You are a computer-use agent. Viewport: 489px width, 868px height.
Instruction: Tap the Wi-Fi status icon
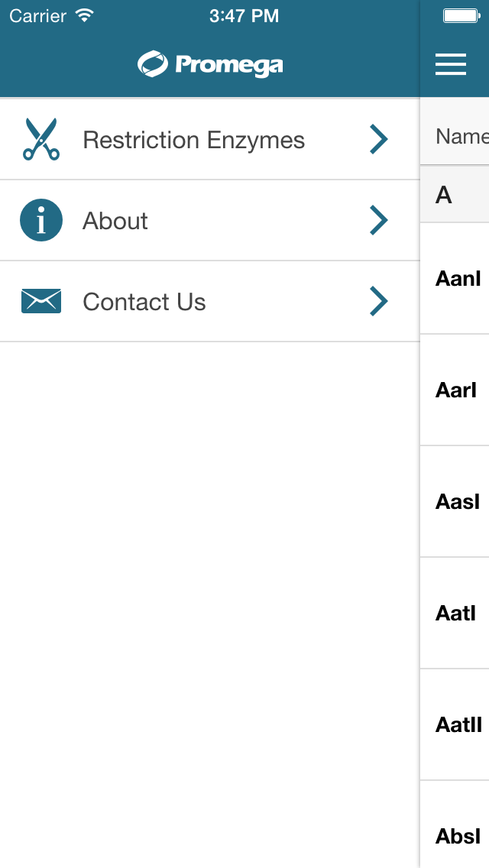point(85,15)
